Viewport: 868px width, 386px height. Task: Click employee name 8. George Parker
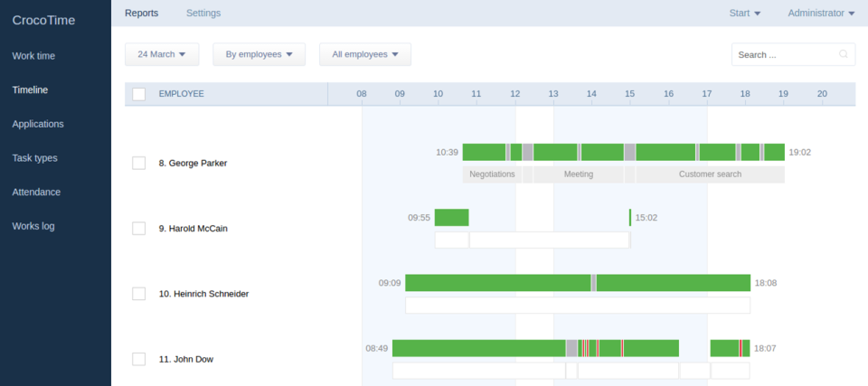193,164
